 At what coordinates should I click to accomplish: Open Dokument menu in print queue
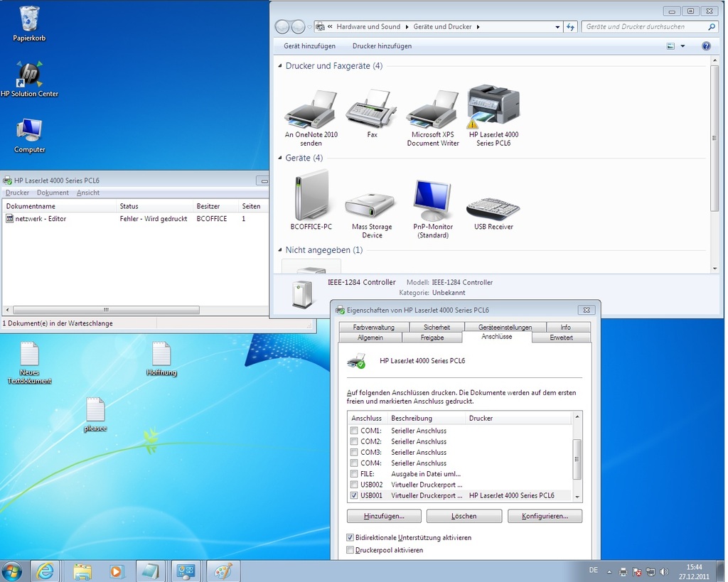coord(53,193)
